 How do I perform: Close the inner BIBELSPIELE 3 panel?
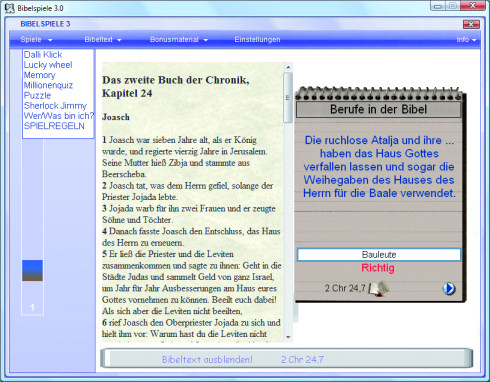471,24
